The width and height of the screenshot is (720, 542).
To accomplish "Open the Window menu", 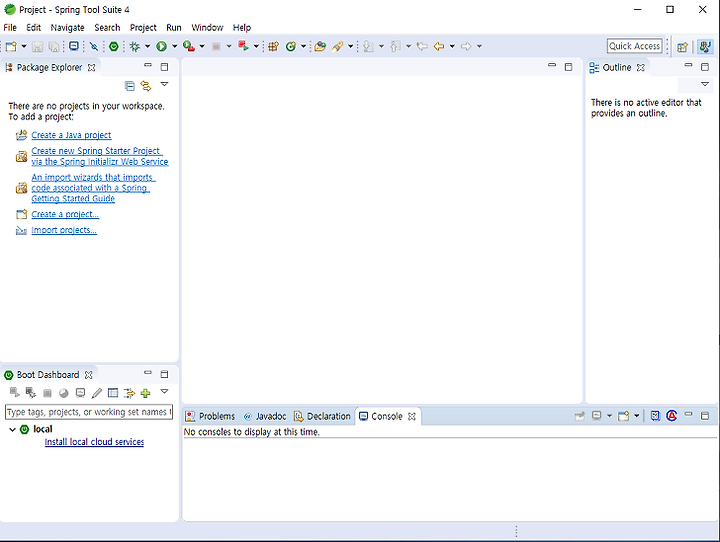I will (207, 28).
